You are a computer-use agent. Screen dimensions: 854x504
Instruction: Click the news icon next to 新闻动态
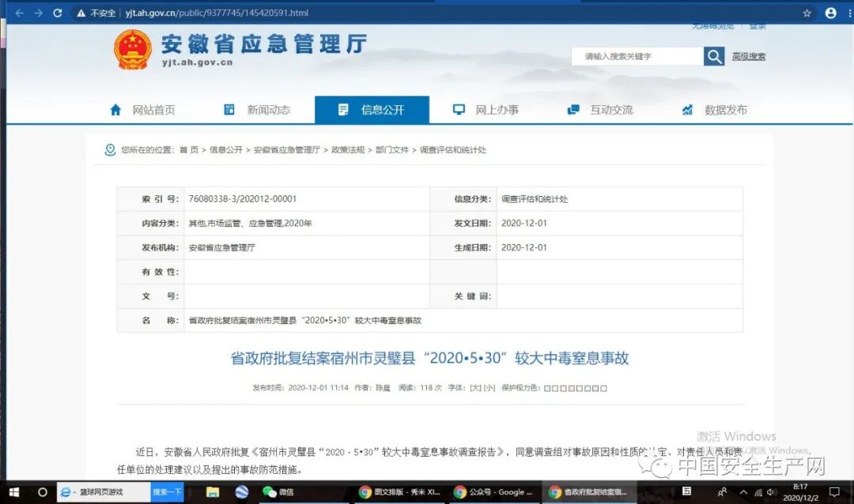227,110
